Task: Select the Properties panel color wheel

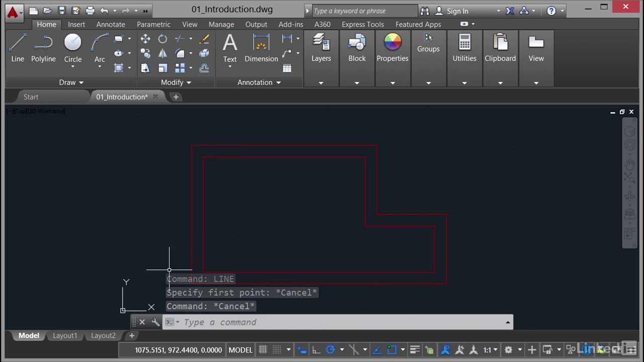Action: [x=392, y=43]
